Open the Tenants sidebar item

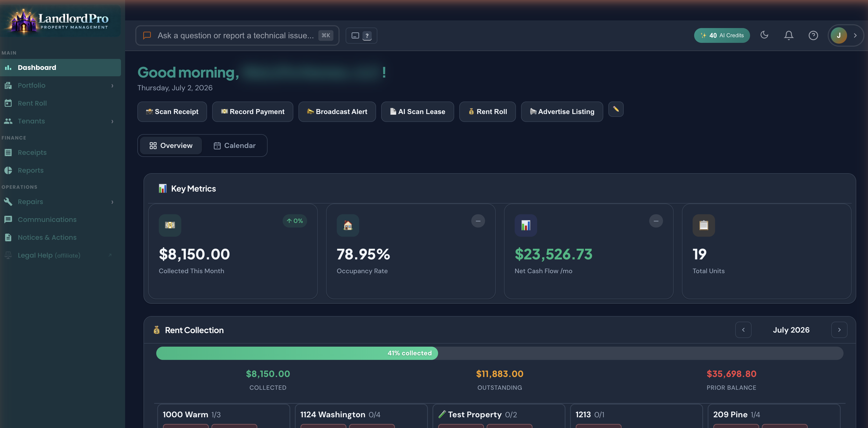coord(60,121)
